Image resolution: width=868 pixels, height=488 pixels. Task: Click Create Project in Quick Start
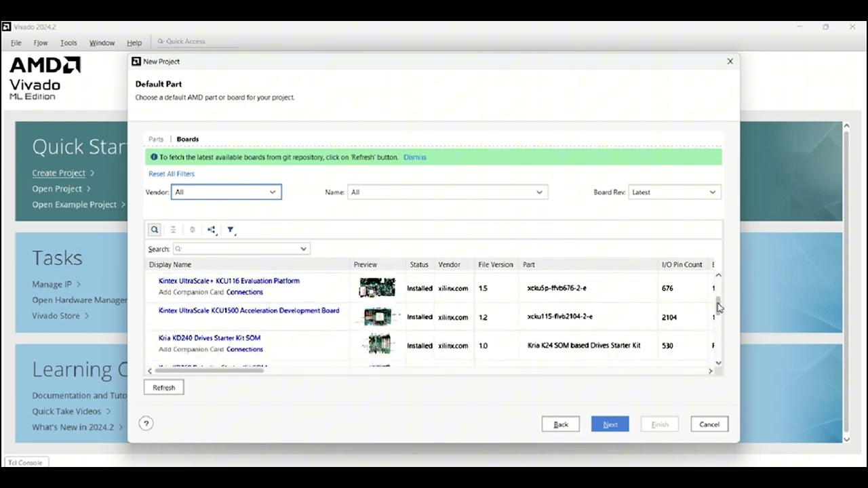pos(59,173)
